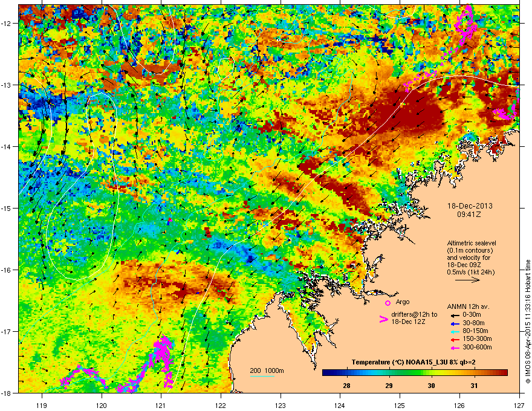Click the colorbar tick label 30
532x411 pixels.
point(431,386)
